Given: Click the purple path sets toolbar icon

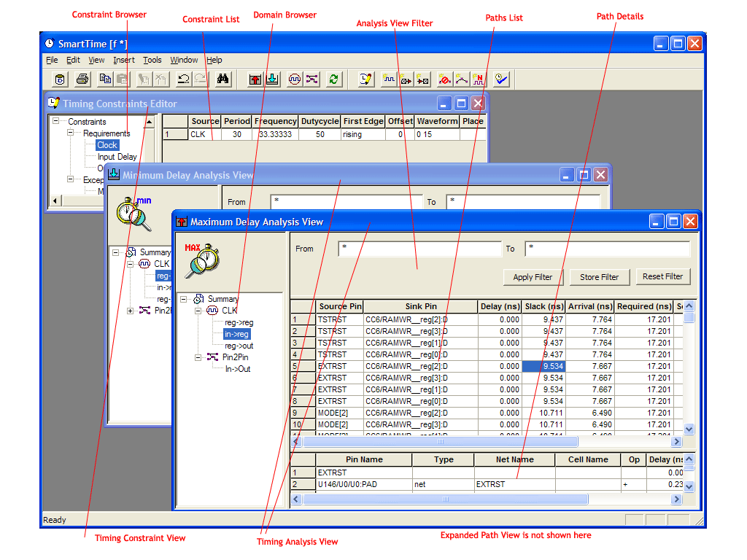Looking at the screenshot, I should [x=312, y=79].
